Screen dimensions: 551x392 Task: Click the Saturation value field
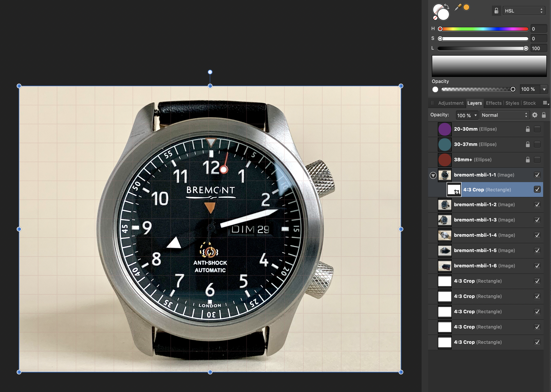pyautogui.click(x=539, y=39)
